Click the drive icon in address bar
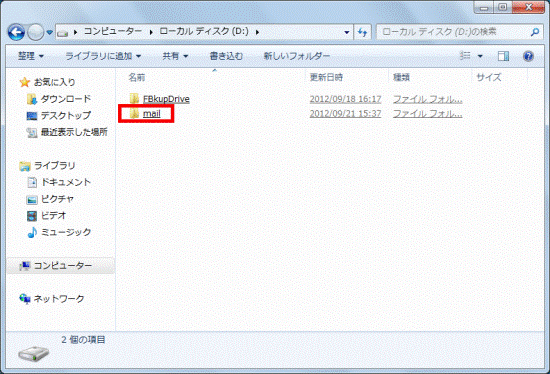550x374 pixels. coord(62,33)
